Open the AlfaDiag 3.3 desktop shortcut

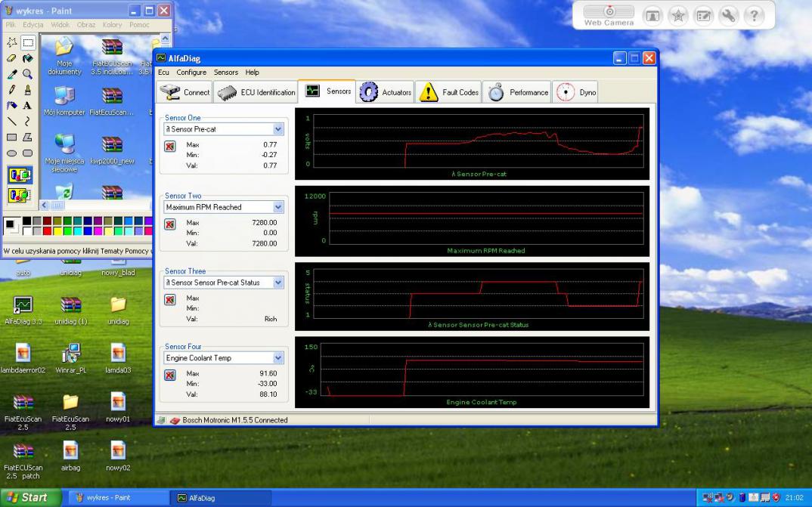coord(23,305)
